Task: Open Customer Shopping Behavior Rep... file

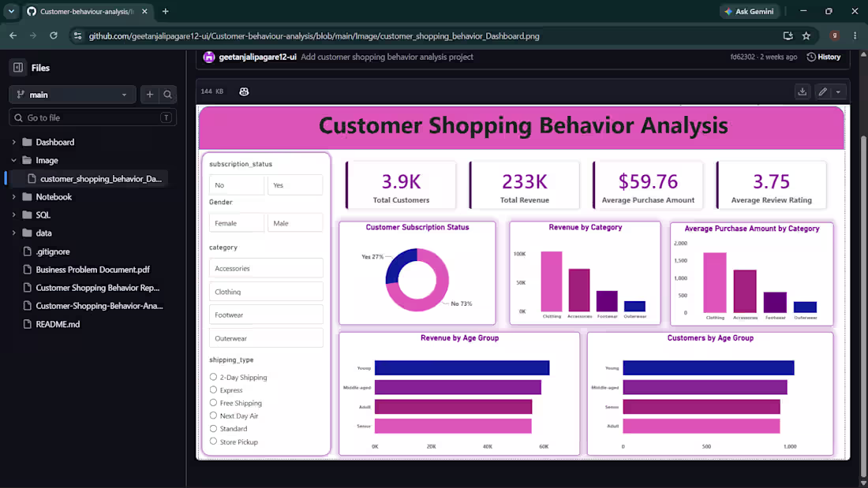Action: [97, 288]
